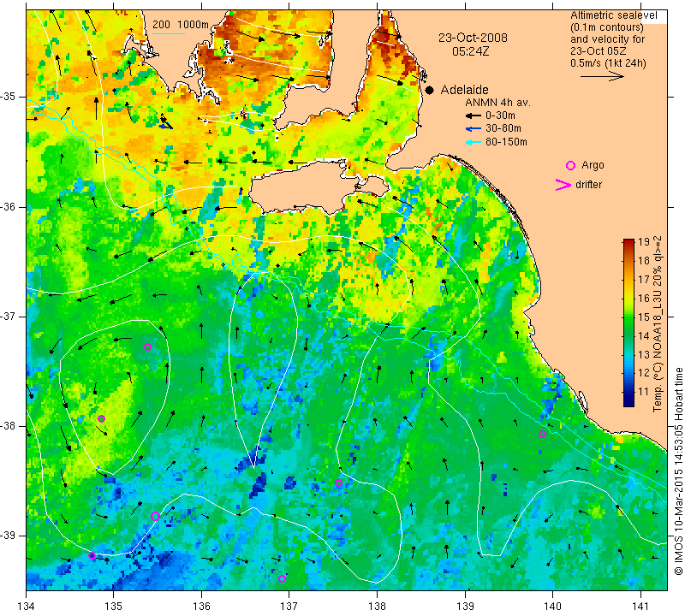Click the 15 value on temperature scale
Screen dimensions: 685x616
[x=644, y=317]
